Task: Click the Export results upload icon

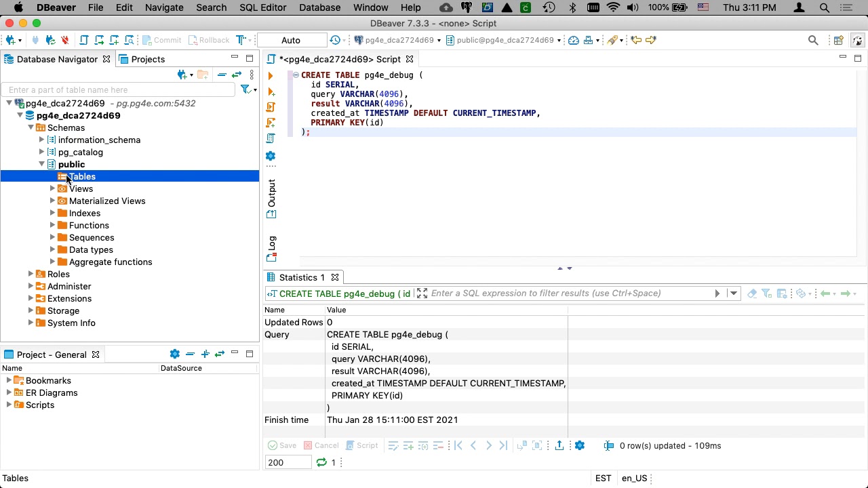Action: coord(559,445)
